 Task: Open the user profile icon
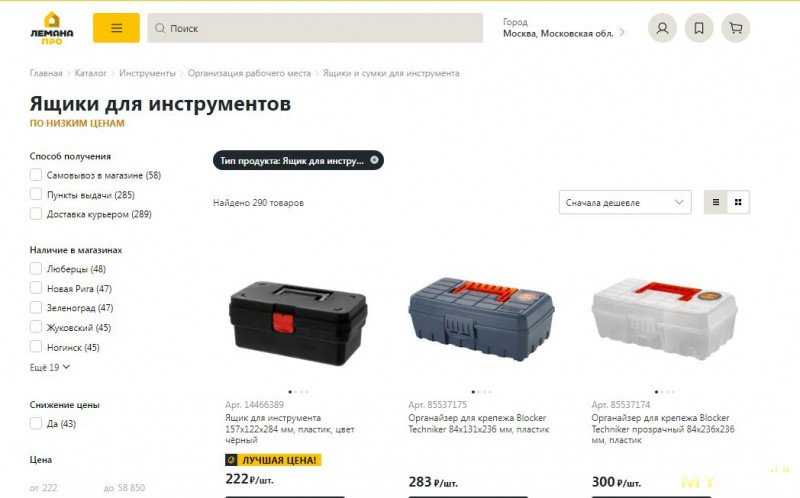(662, 28)
